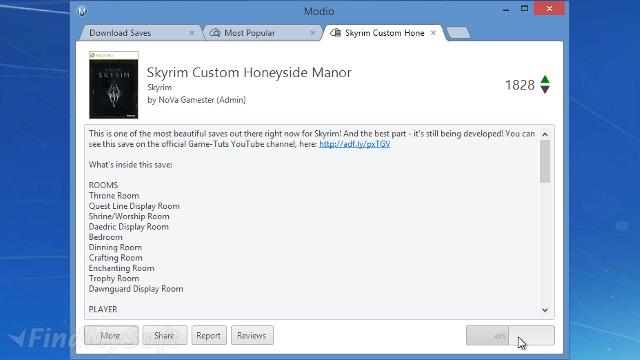The image size is (640, 360).
Task: Click the Skyrim game cover thumbnail
Action: (x=113, y=85)
